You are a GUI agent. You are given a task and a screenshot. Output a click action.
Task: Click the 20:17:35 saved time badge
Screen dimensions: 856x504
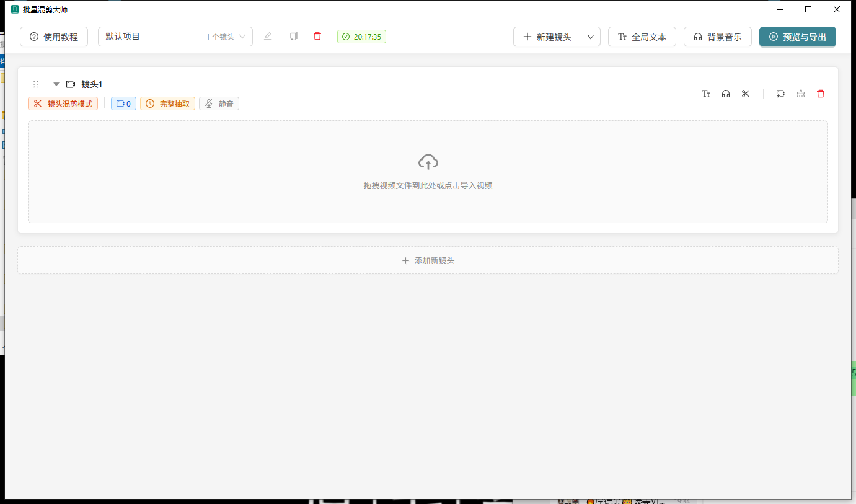pos(361,37)
